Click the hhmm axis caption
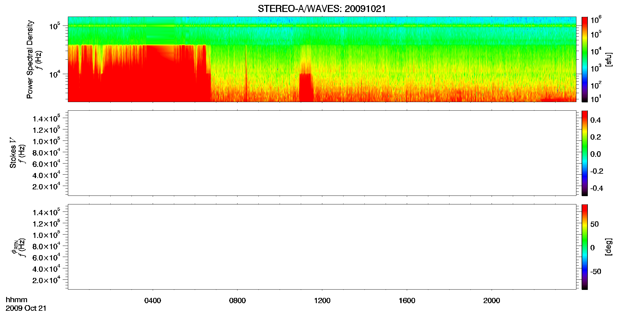 coord(17,300)
